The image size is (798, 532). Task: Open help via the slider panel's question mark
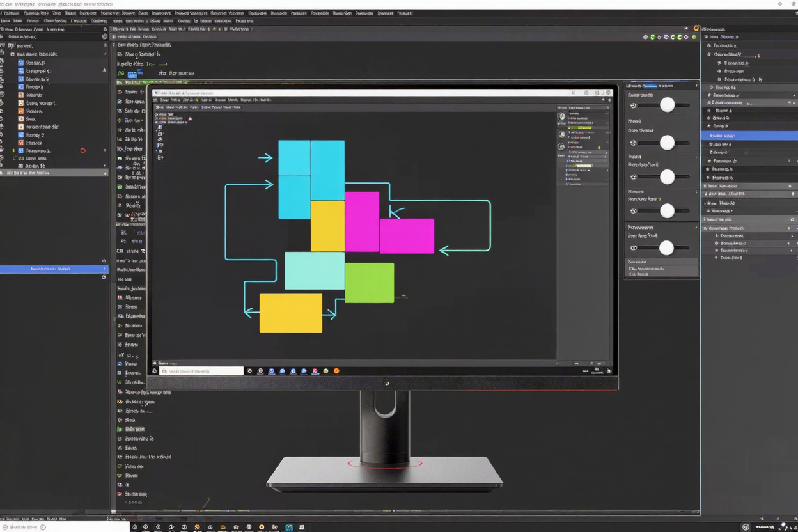696,85
